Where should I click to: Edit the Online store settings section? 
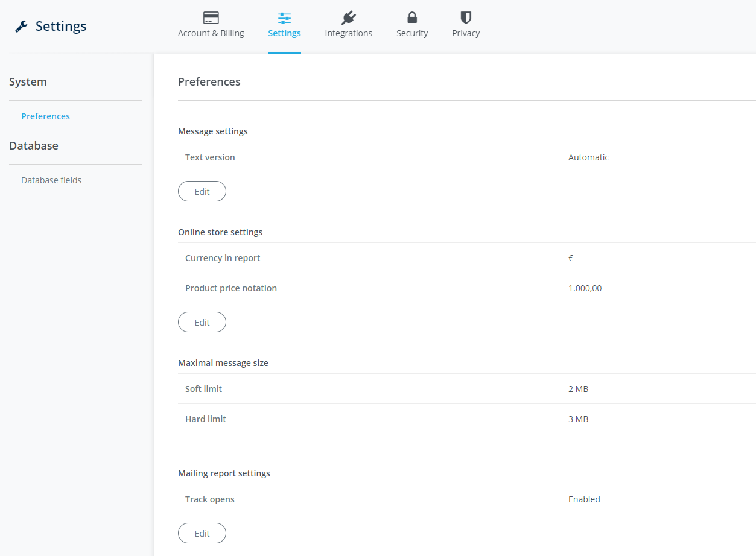click(x=202, y=322)
